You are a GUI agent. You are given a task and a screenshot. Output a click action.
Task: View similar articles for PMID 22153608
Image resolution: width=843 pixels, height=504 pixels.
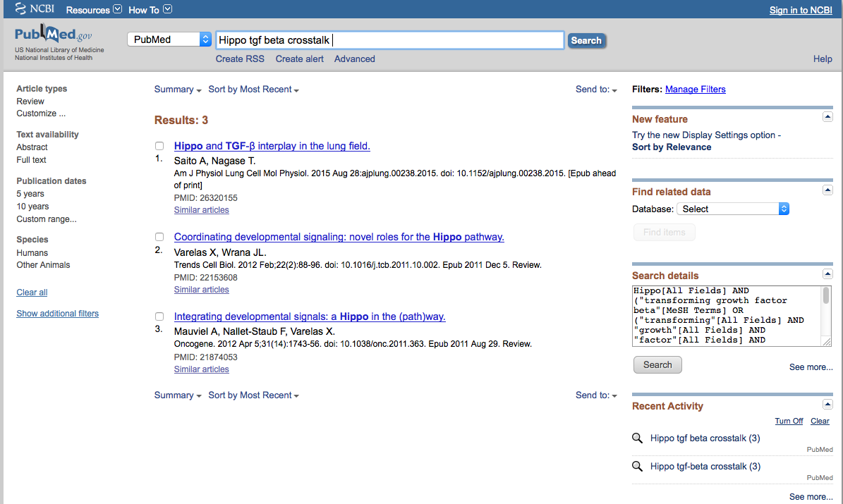202,290
